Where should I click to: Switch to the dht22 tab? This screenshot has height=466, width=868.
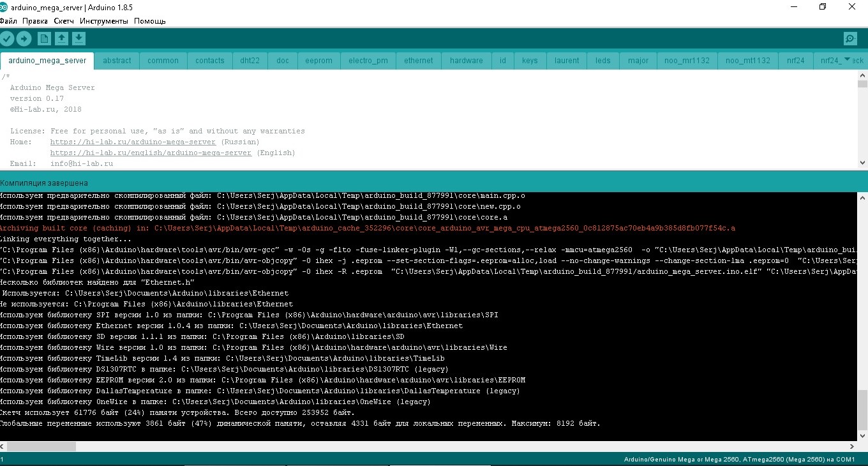[x=250, y=61]
